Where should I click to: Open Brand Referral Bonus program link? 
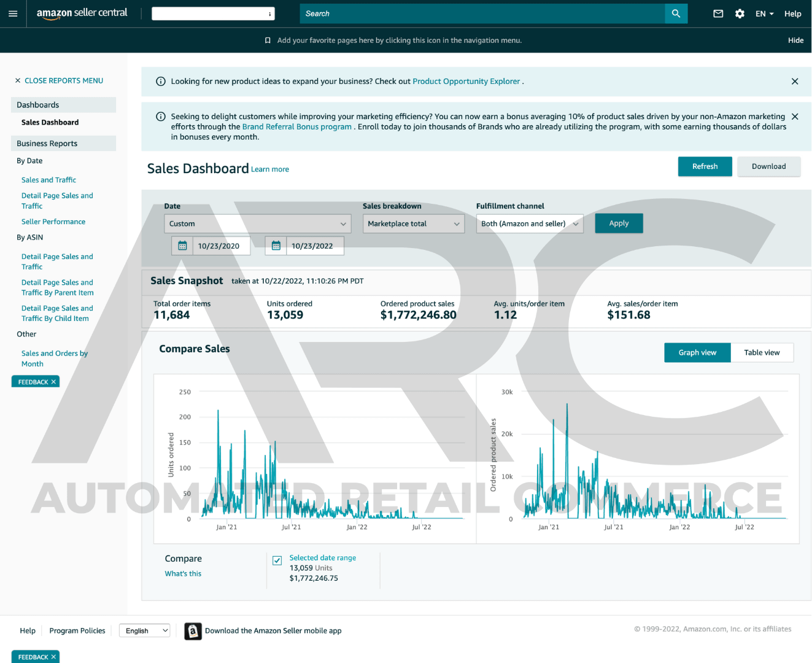297,127
